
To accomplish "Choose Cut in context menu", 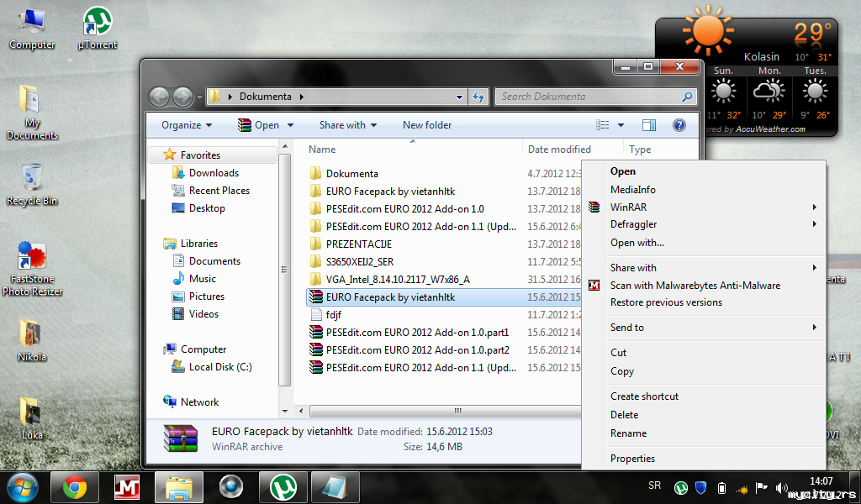I will pyautogui.click(x=704, y=353).
